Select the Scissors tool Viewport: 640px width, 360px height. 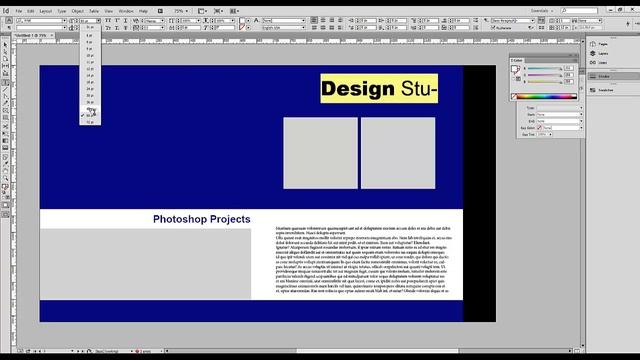tap(5, 127)
